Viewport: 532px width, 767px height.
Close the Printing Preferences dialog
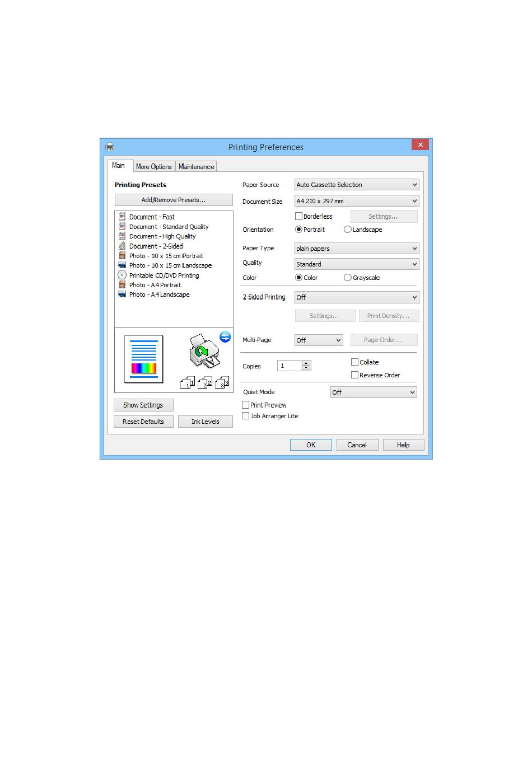pos(420,144)
